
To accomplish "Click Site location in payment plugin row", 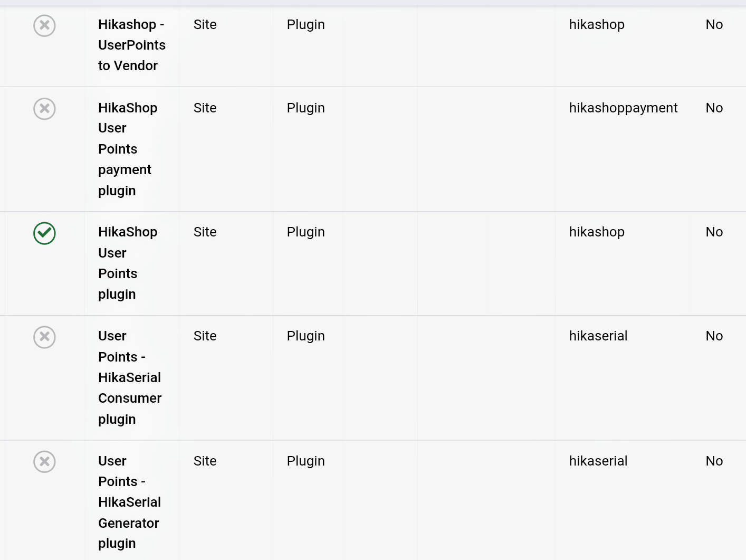I will click(x=205, y=108).
